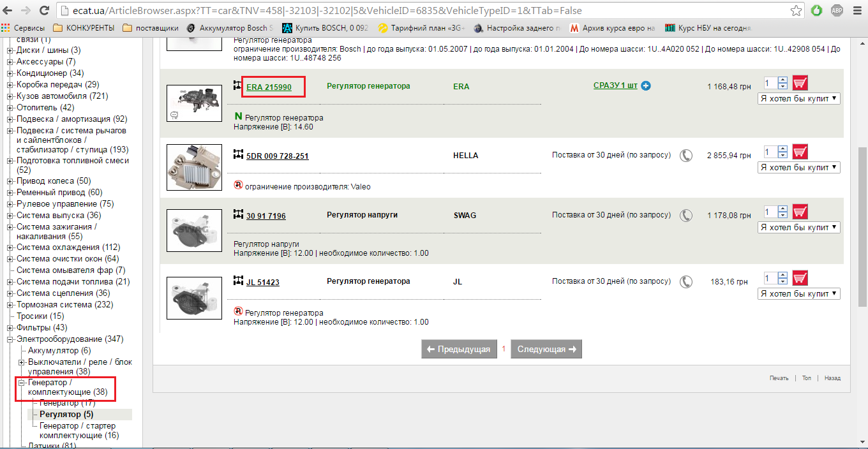Add ERA 215990 to shopping cart
The image size is (868, 449).
coord(800,84)
